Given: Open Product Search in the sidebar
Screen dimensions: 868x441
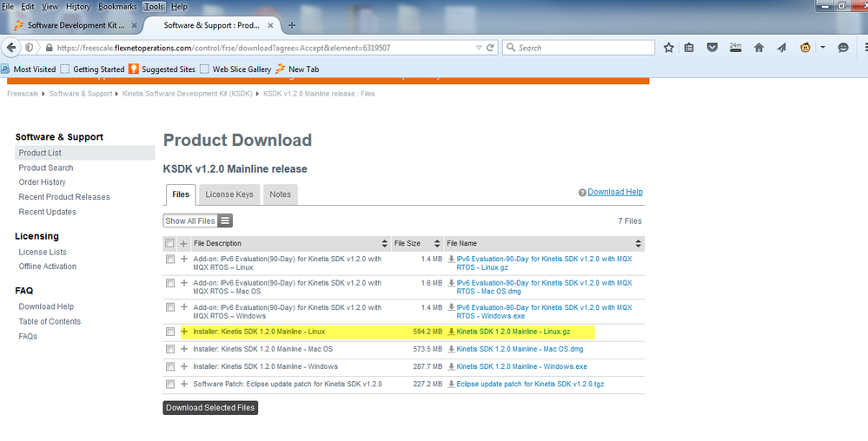Looking at the screenshot, I should click(x=46, y=168).
